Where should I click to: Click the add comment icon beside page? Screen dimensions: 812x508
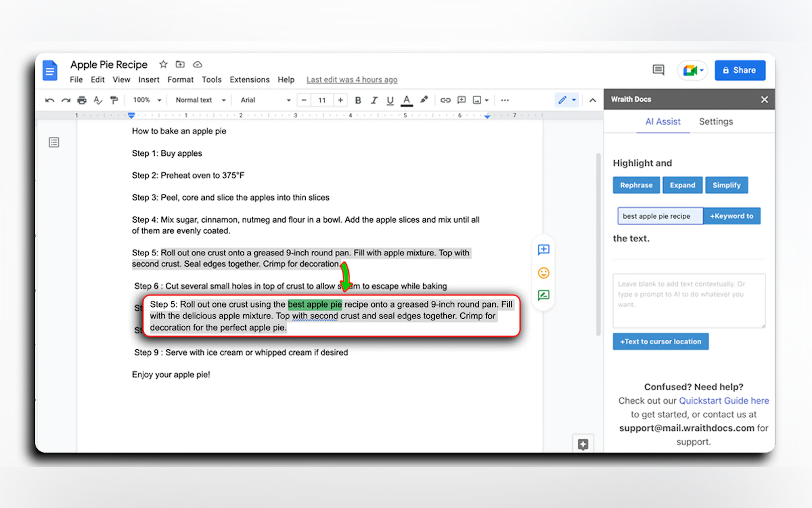(543, 250)
